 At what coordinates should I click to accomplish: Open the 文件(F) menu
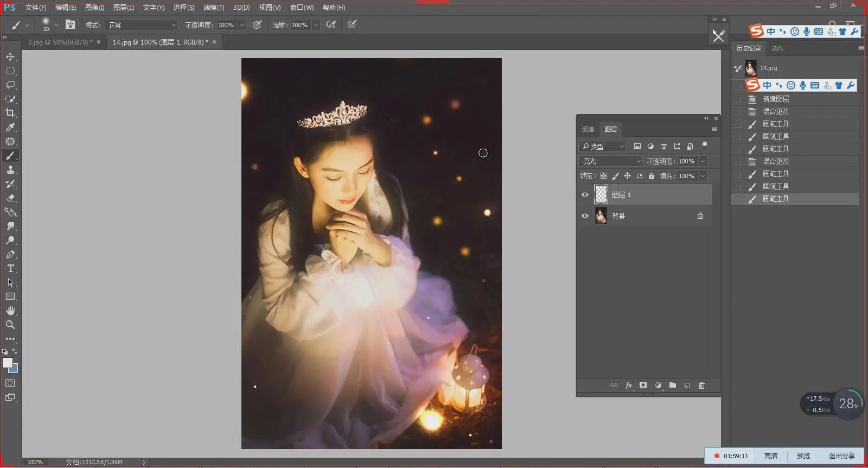[x=36, y=8]
